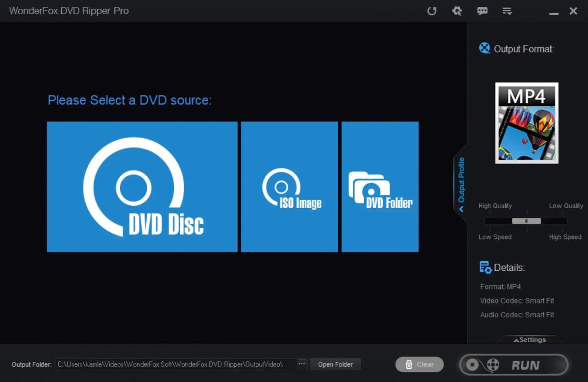Screen dimensions: 588x382
Task: Open the settings gear in title bar
Action: pyautogui.click(x=457, y=11)
